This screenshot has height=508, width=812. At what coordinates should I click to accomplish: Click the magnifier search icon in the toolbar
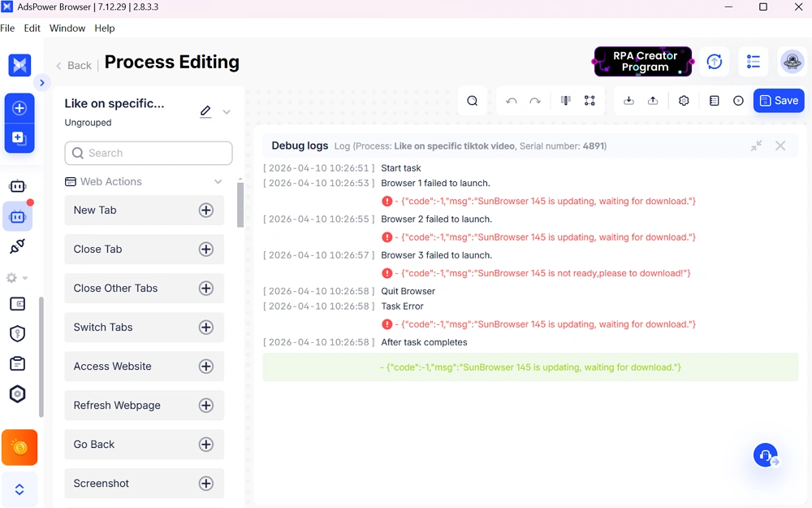coord(472,101)
